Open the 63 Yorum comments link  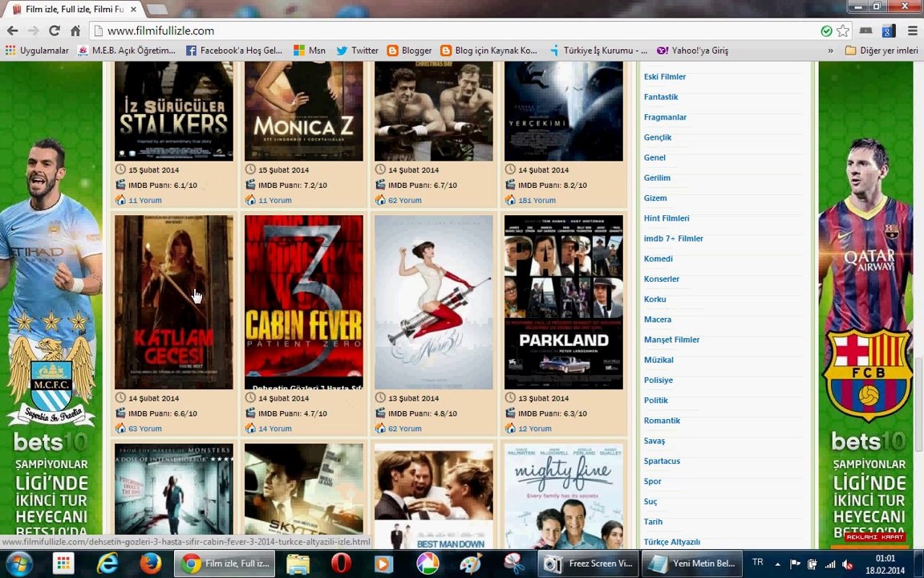pyautogui.click(x=145, y=429)
